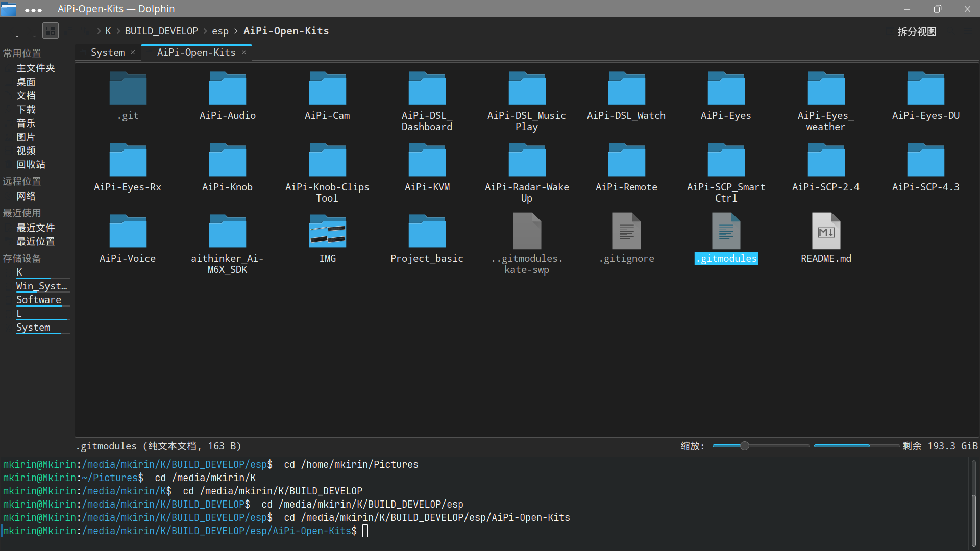Image resolution: width=980 pixels, height=551 pixels.
Task: Open 最近文件 recent files entry
Action: click(36, 228)
